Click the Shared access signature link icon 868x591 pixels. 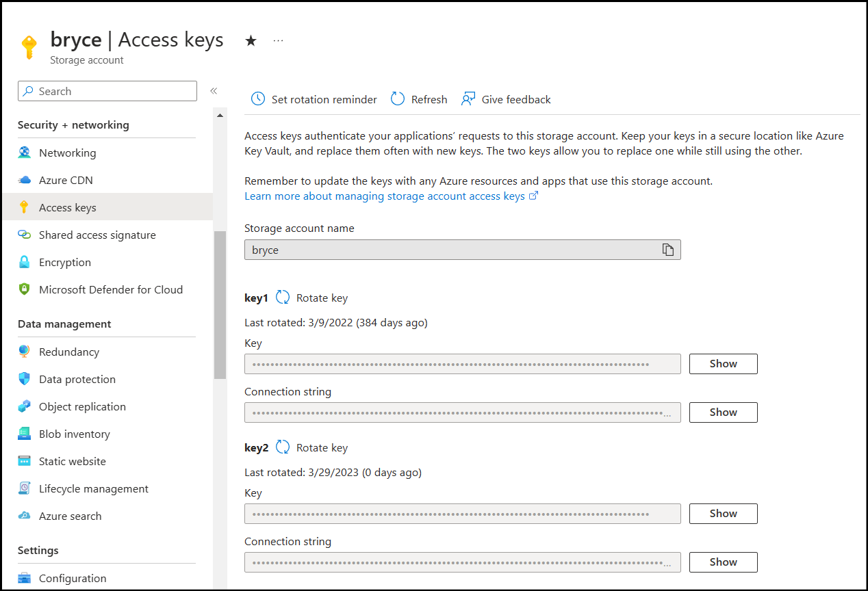pos(25,235)
